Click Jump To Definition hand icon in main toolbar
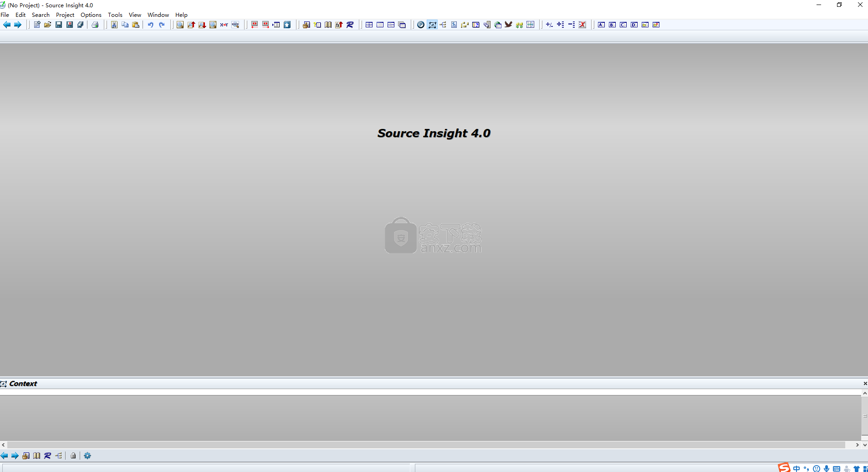The width and height of the screenshot is (868, 472). pos(306,25)
